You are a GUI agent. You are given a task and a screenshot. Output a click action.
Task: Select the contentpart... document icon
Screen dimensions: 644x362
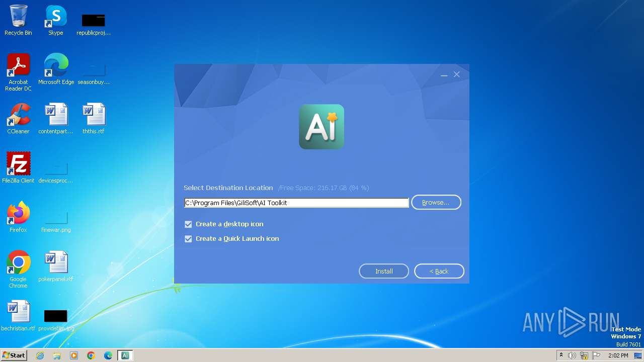(56, 119)
